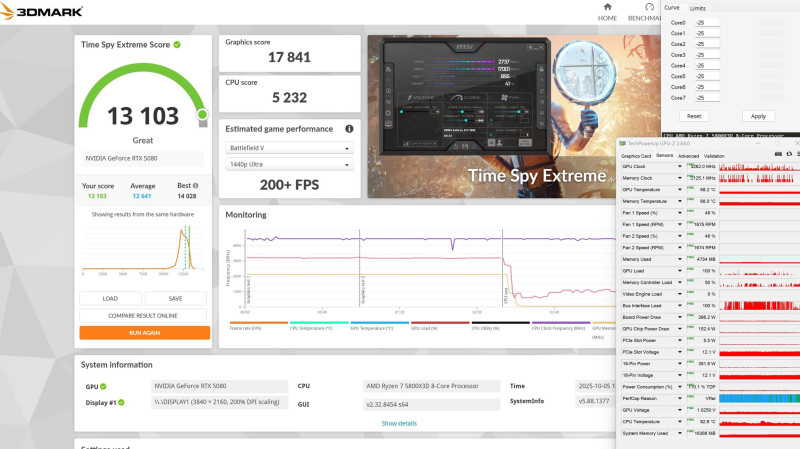Click Reset in the curve tuning window
This screenshot has height=449, width=800.
pyautogui.click(x=694, y=116)
